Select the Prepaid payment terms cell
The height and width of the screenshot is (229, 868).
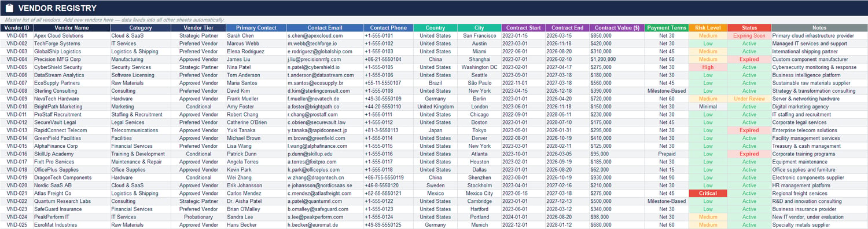[667, 154]
